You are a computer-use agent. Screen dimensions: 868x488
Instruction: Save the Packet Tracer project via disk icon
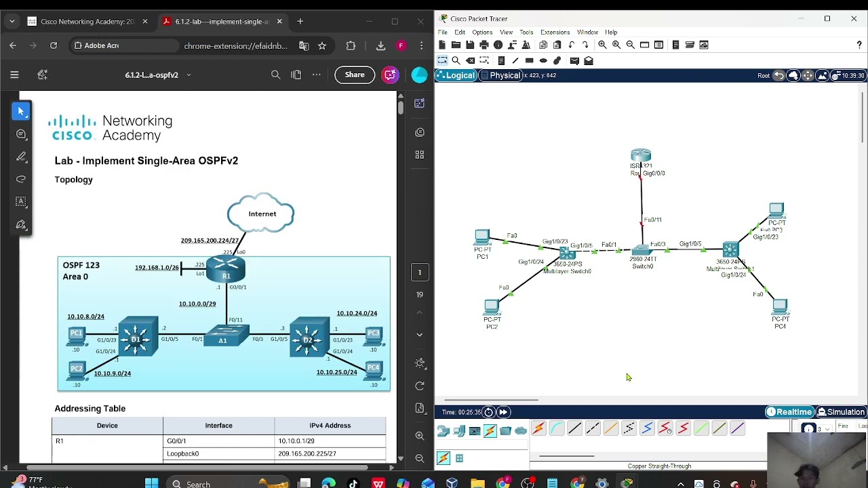click(x=470, y=45)
